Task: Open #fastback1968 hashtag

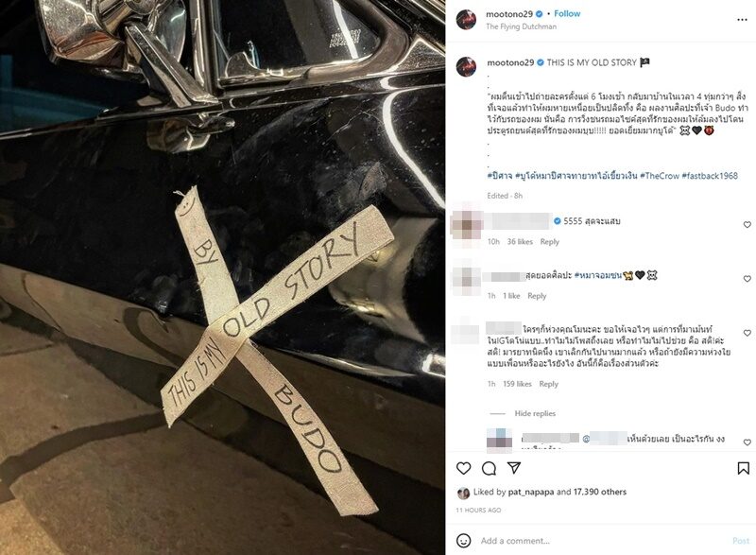Action: click(x=710, y=176)
